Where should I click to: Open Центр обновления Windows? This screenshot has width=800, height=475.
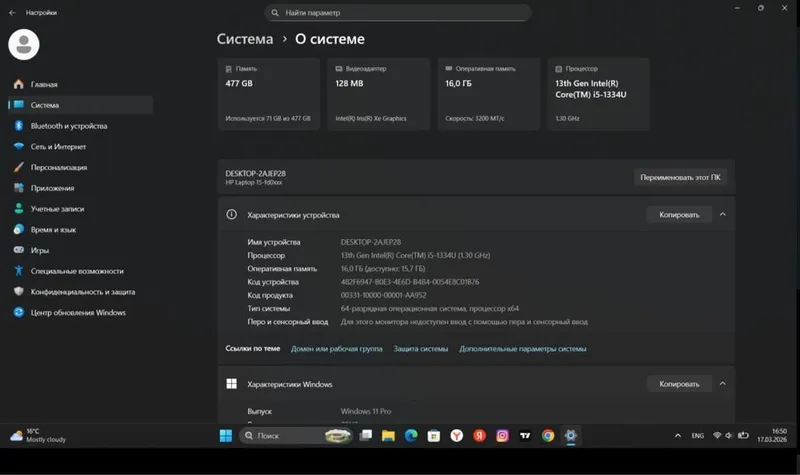coord(81,312)
